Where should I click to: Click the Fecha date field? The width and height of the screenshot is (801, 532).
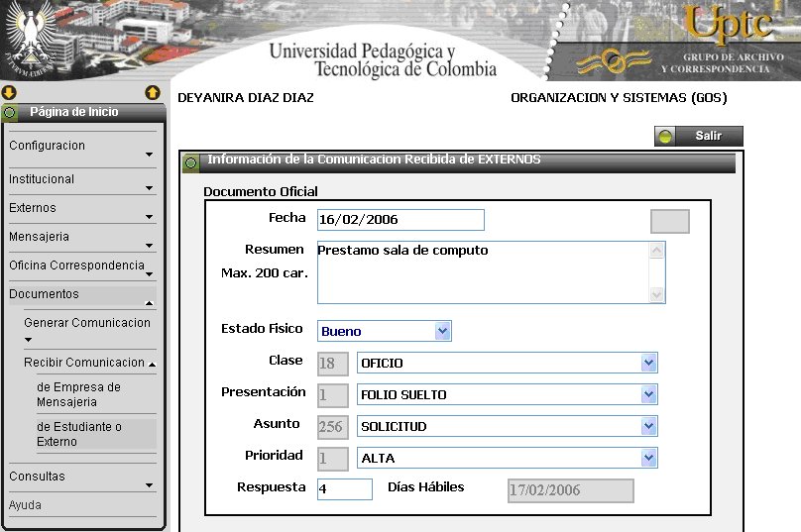400,220
